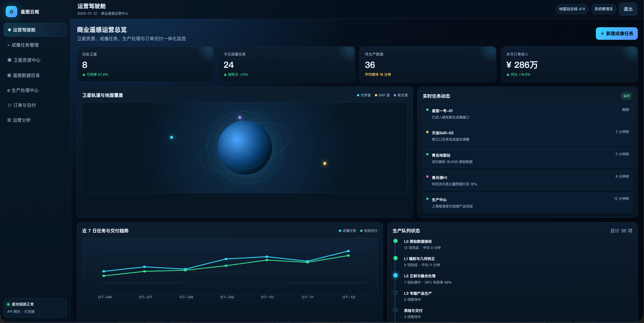Image resolution: width=644 pixels, height=323 pixels.
Task: Click the 完成交付 data point for 07-06
Action: (104, 276)
